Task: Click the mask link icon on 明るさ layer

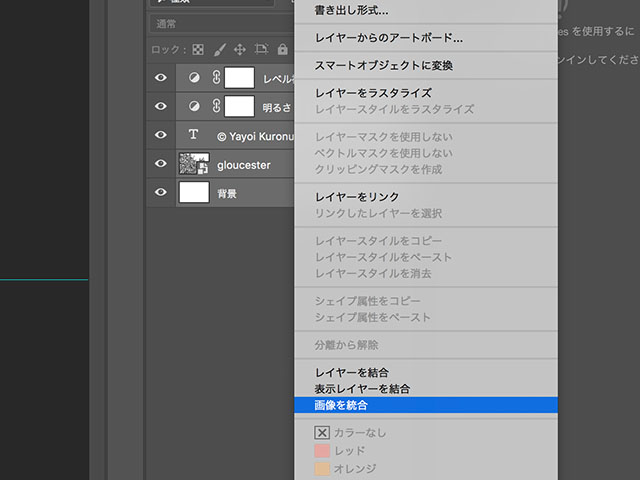Action: click(216, 106)
